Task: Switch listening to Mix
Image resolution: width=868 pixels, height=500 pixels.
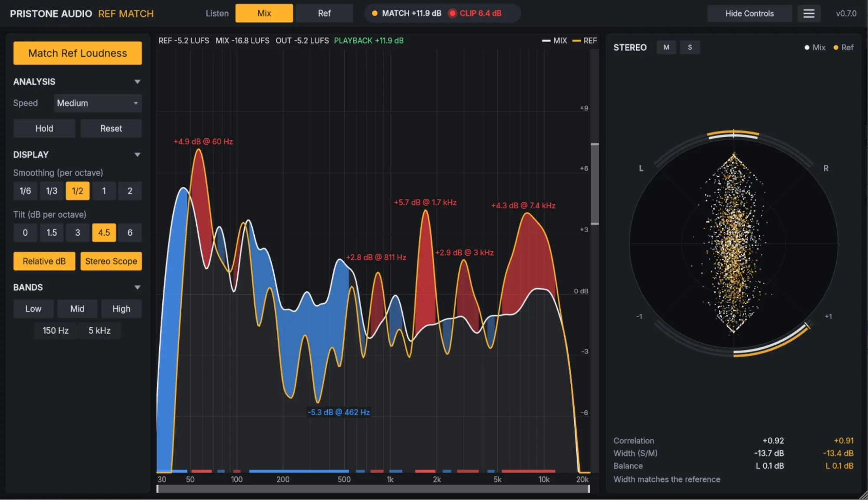Action: (264, 13)
